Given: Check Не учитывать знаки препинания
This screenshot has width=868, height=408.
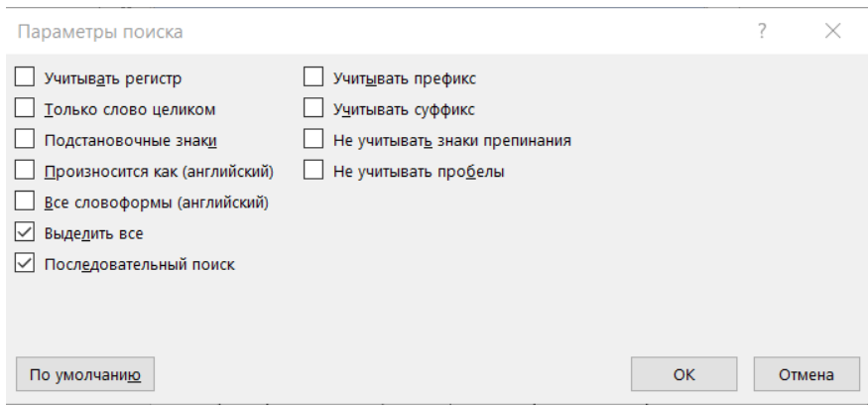Looking at the screenshot, I should click(313, 139).
